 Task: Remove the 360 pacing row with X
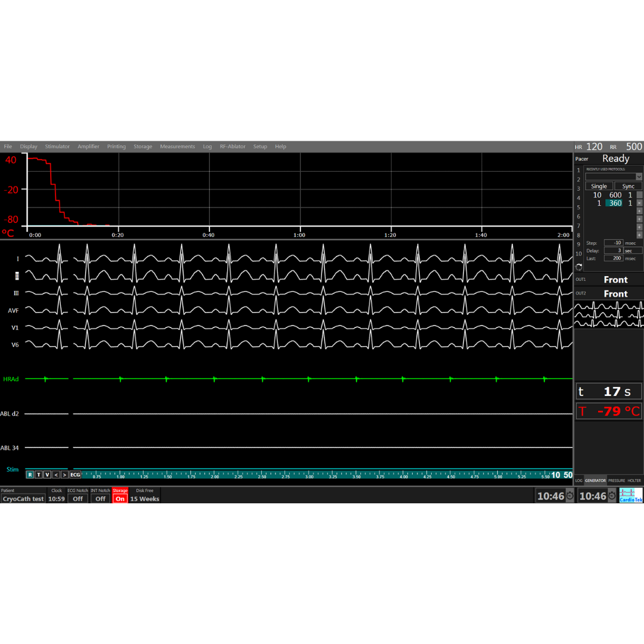click(639, 203)
